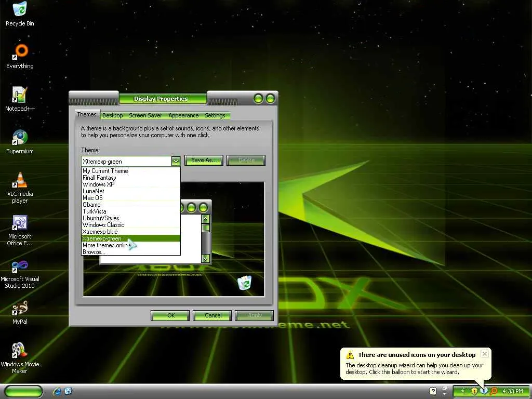This screenshot has width=532, height=399.
Task: Switch to the Settings tab
Action: 215,115
